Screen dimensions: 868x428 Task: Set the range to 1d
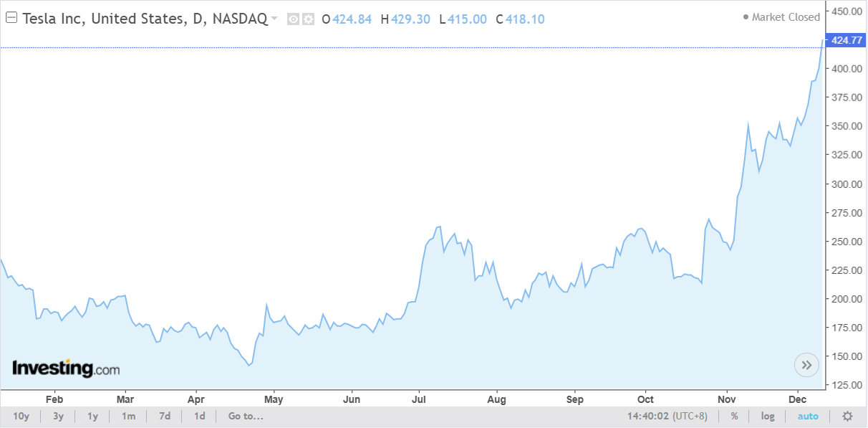[x=200, y=416]
